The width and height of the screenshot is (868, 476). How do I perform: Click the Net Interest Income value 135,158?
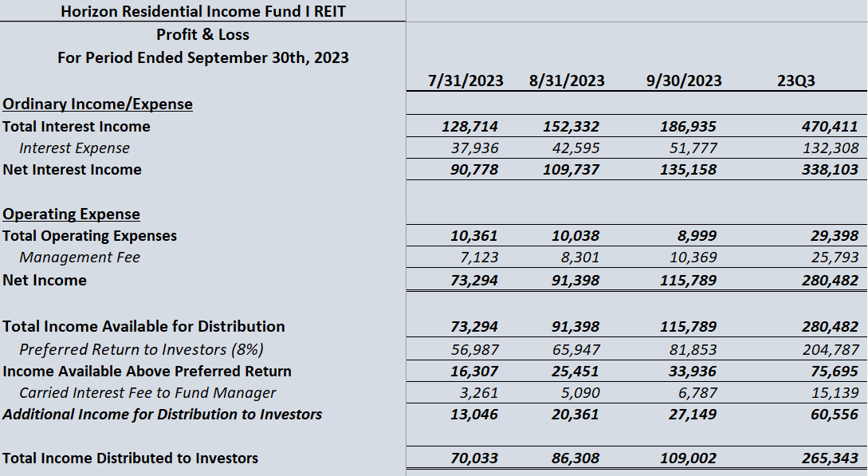[689, 170]
